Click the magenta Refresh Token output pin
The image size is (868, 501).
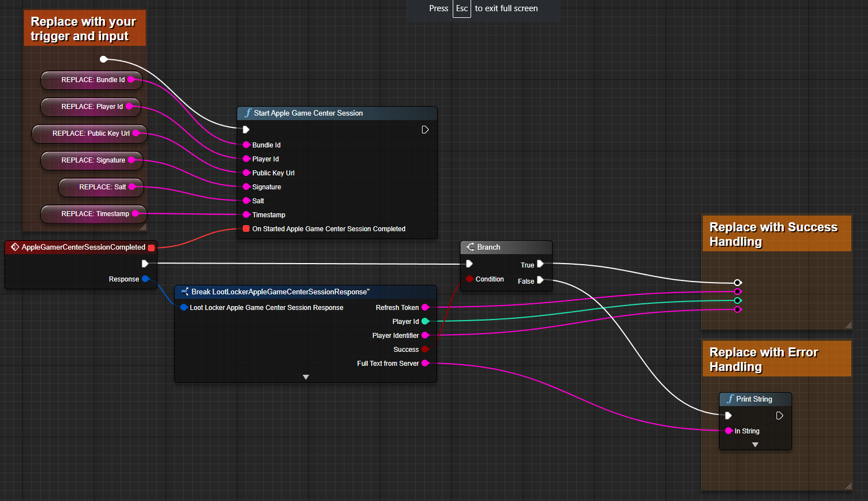point(425,307)
